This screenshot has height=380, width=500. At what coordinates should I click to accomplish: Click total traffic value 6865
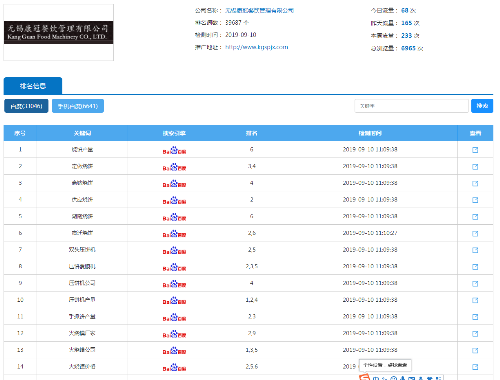[x=408, y=48]
